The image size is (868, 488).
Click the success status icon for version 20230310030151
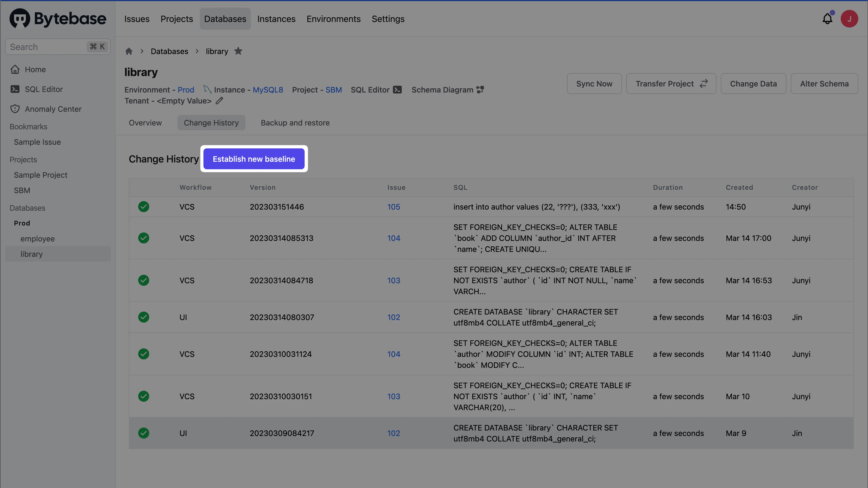coord(144,396)
